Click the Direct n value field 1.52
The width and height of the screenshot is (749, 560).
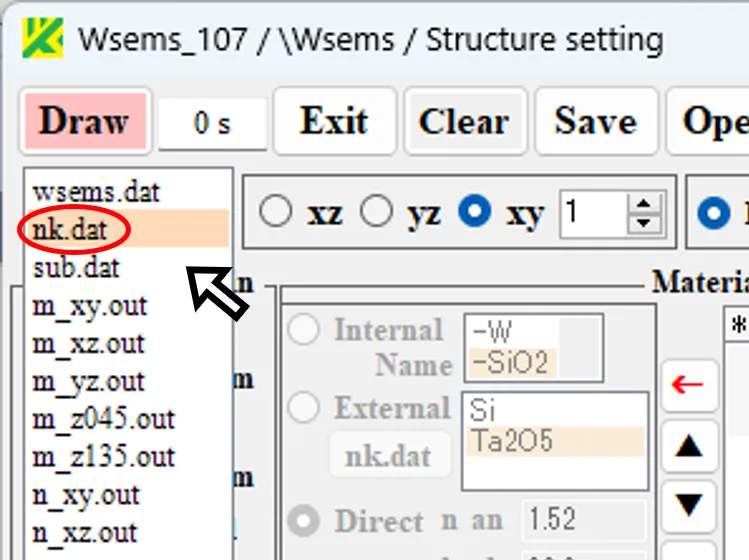584,519
